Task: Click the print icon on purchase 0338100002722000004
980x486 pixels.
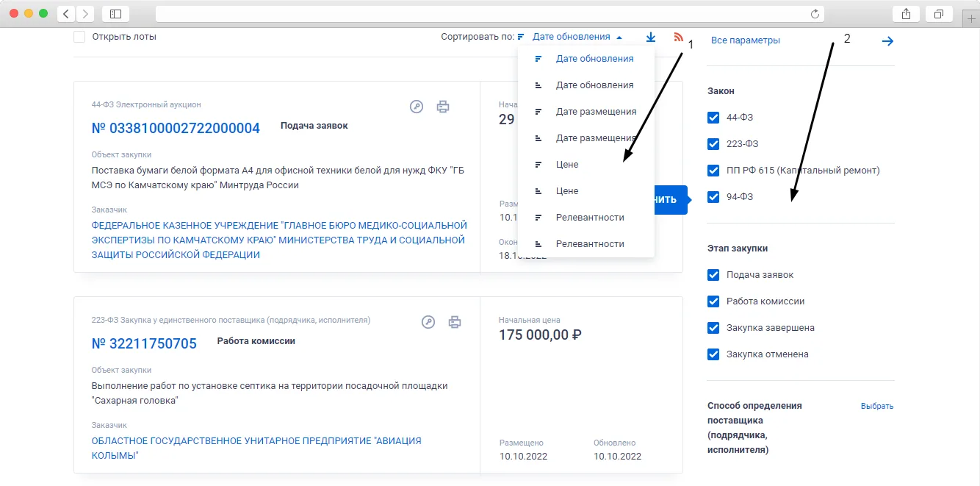Action: (x=443, y=107)
